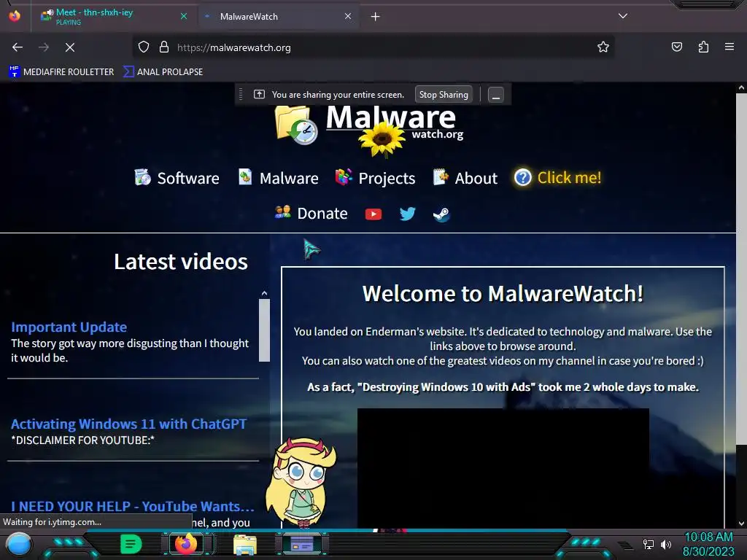Click the Firefox logo in tab strip
The image size is (747, 560).
[x=15, y=16]
